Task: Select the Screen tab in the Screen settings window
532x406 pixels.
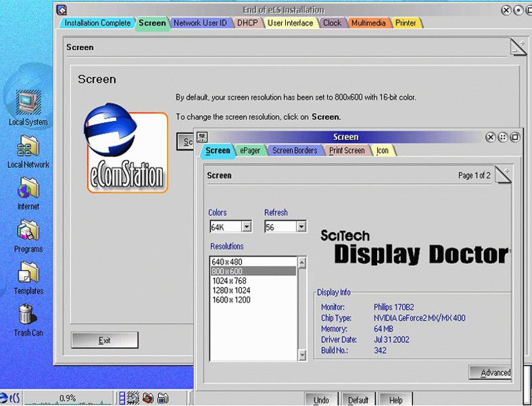Action: 218,151
